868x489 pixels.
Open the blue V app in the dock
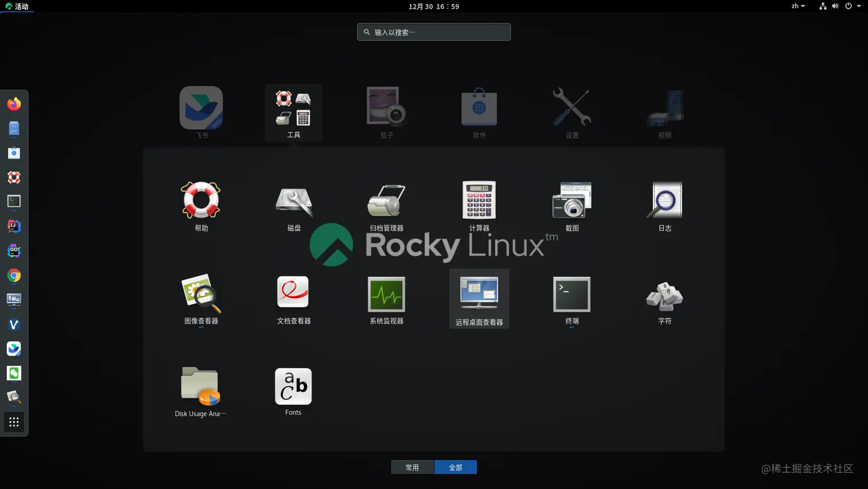[x=14, y=324]
